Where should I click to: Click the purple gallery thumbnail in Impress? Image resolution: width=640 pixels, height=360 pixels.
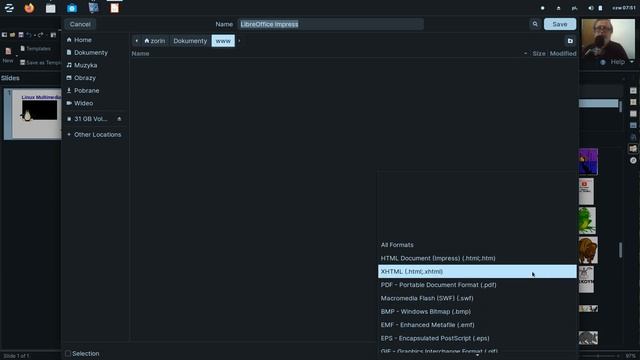click(588, 162)
